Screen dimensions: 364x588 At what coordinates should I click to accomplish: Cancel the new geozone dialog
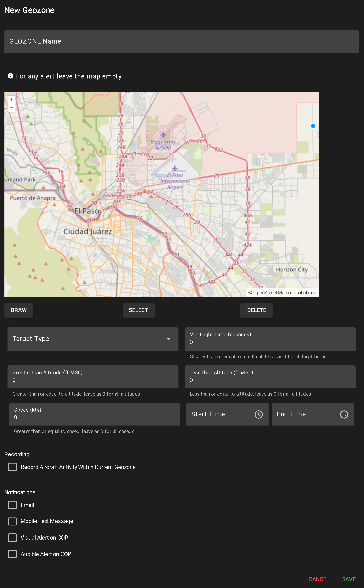tap(318, 579)
